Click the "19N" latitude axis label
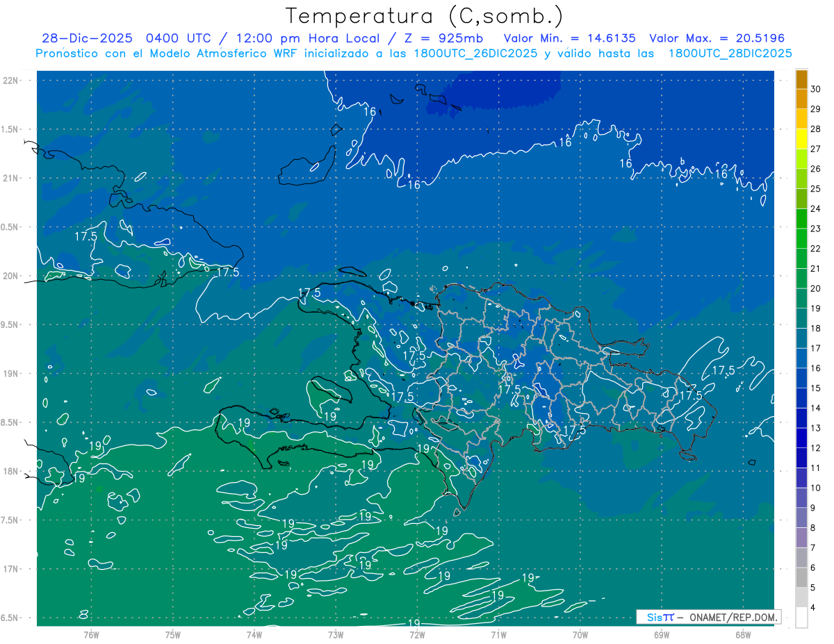 (x=12, y=374)
